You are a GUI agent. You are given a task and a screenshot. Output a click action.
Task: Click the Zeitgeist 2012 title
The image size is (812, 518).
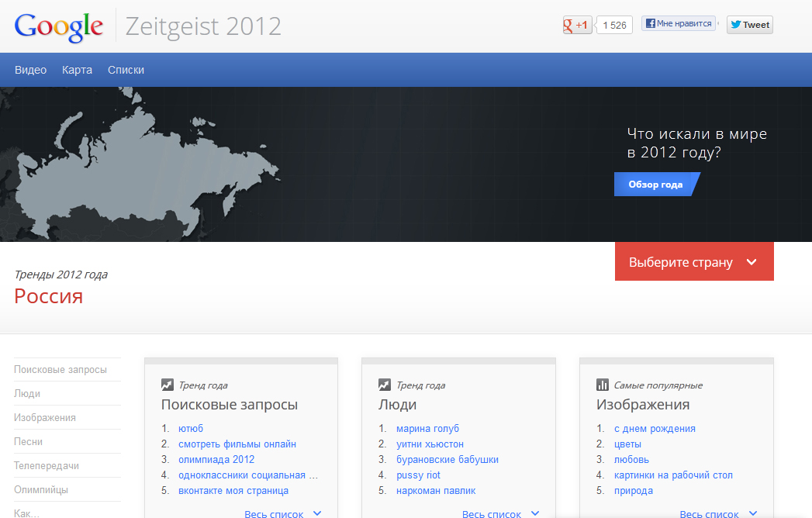[203, 27]
